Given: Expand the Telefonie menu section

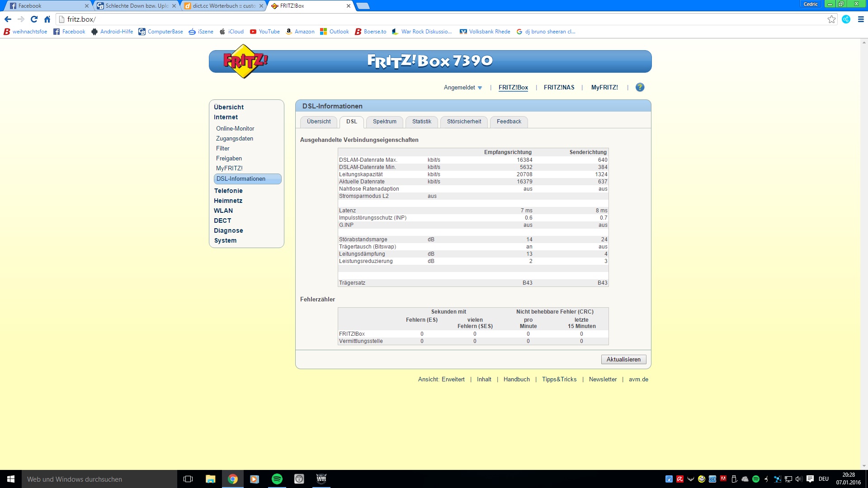Looking at the screenshot, I should (x=228, y=191).
